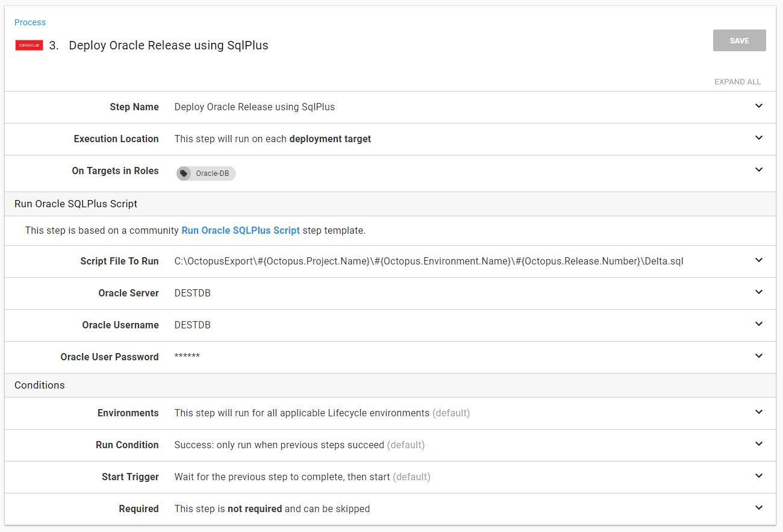Click the masked Oracle User Password value
Image resolution: width=783 pixels, height=532 pixels.
(187, 357)
